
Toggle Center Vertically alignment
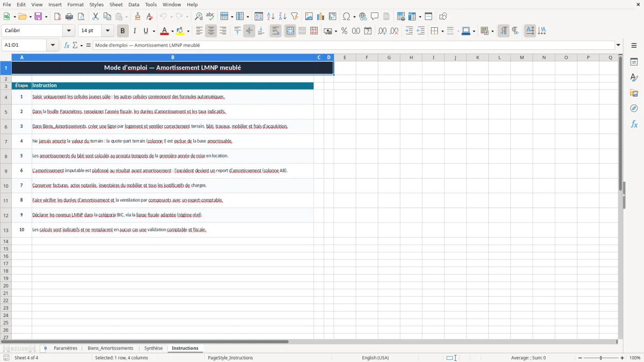click(x=249, y=31)
